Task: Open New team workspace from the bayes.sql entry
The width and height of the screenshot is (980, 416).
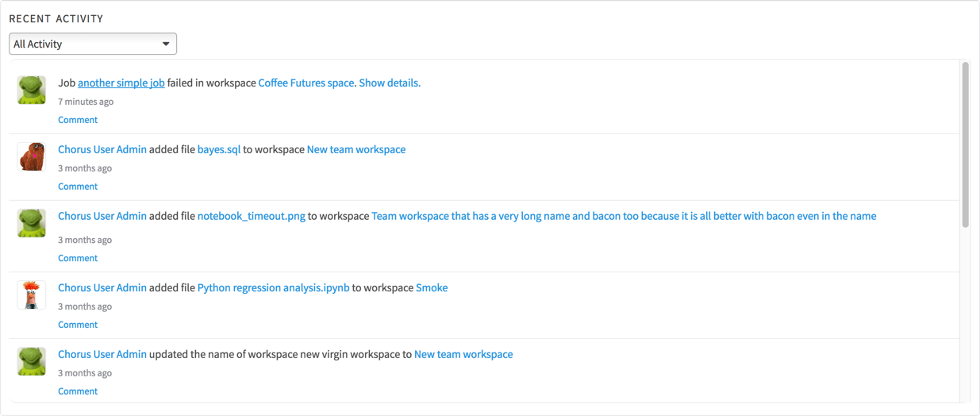Action: [x=356, y=149]
